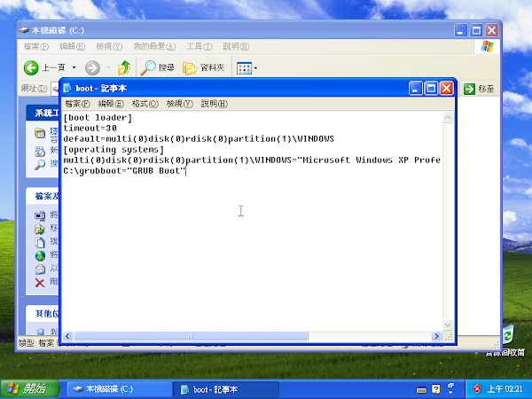Click the Notepad icon in boot title bar

[67, 88]
